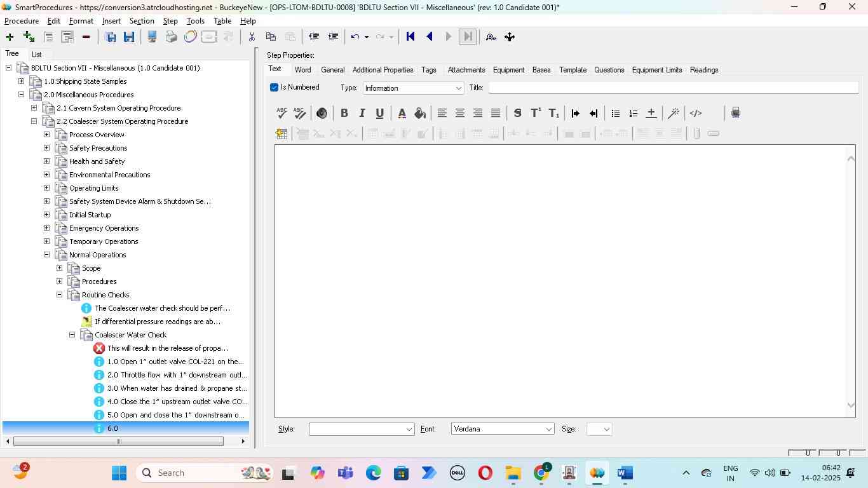The width and height of the screenshot is (868, 488).
Task: Click the print icon in editor toolbar
Action: (735, 113)
